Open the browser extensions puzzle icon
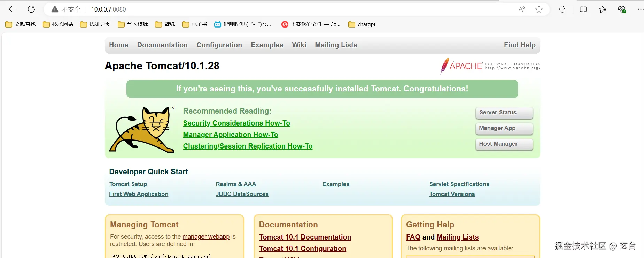The image size is (644, 258). (x=562, y=9)
